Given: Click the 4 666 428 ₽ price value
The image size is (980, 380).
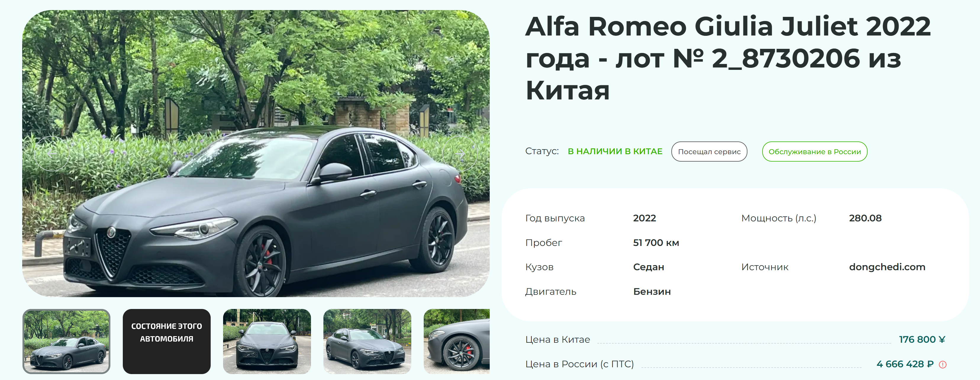Looking at the screenshot, I should pyautogui.click(x=905, y=364).
